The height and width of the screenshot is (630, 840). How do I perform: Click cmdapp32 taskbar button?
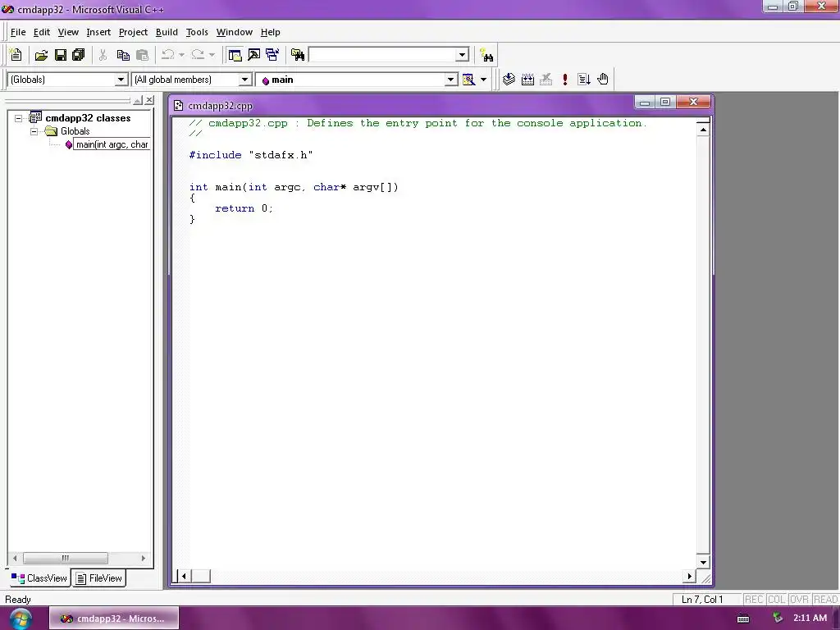click(x=114, y=619)
